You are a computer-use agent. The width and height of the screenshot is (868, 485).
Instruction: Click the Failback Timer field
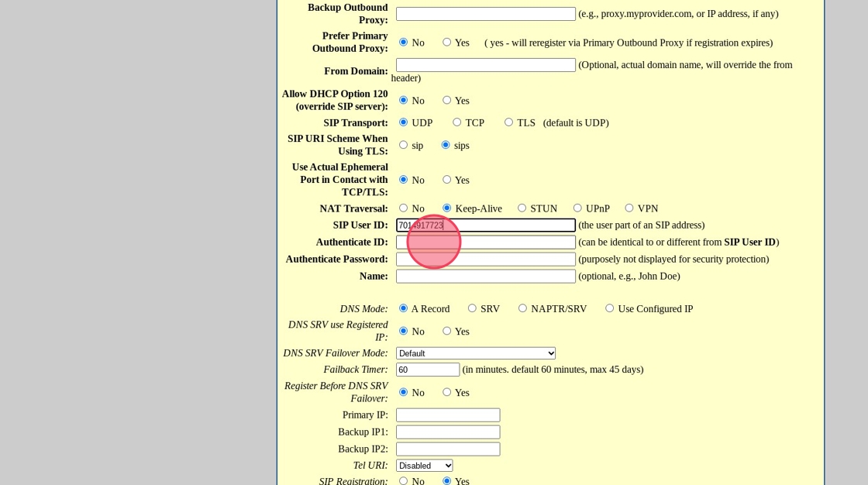[x=427, y=370]
